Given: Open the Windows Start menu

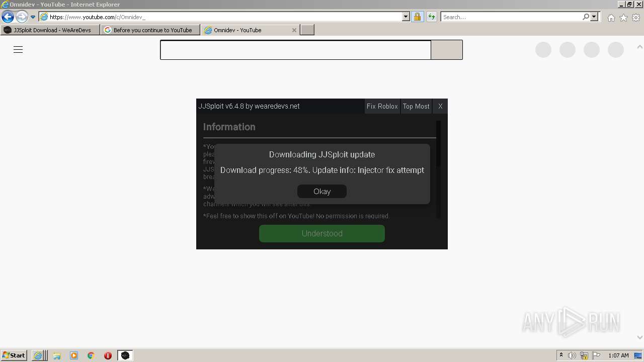Looking at the screenshot, I should pyautogui.click(x=14, y=355).
